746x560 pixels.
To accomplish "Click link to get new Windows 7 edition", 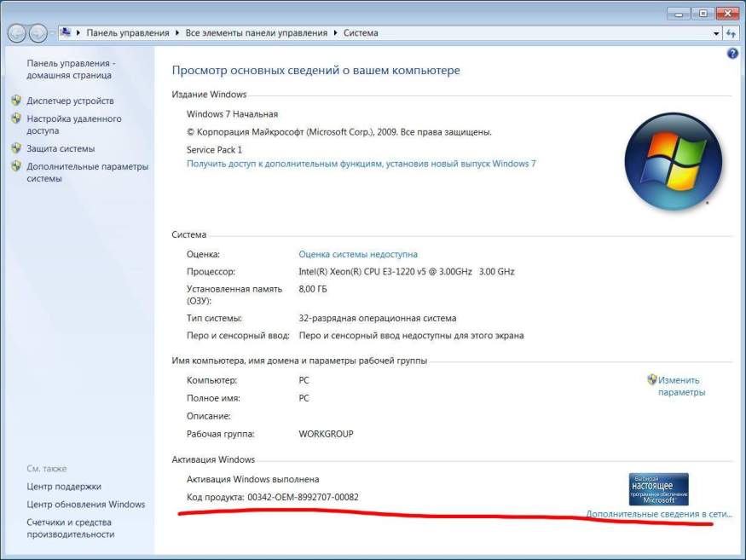I will (x=361, y=164).
